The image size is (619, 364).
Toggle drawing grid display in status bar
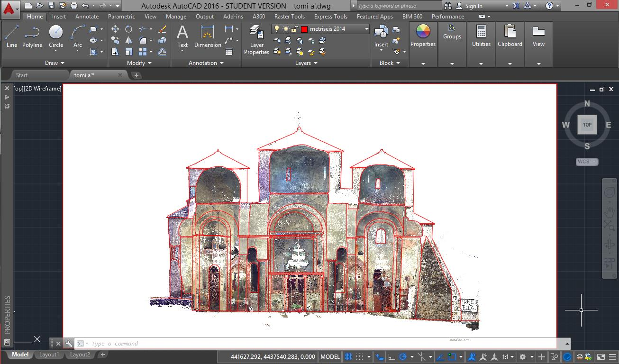348,356
